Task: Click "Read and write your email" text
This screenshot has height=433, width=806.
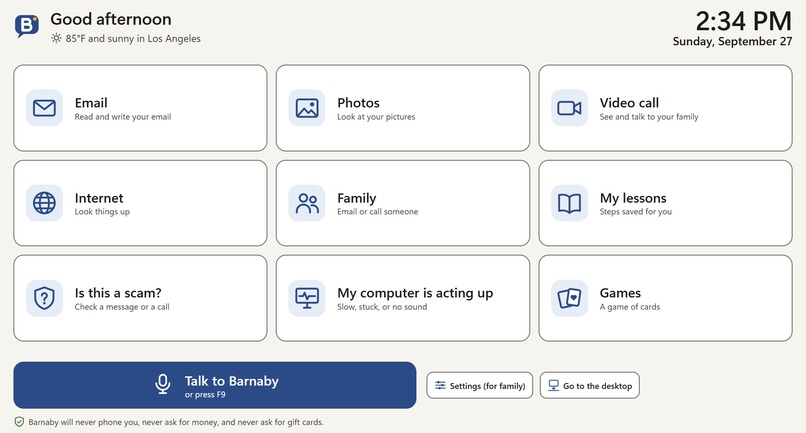Action: pos(123,117)
